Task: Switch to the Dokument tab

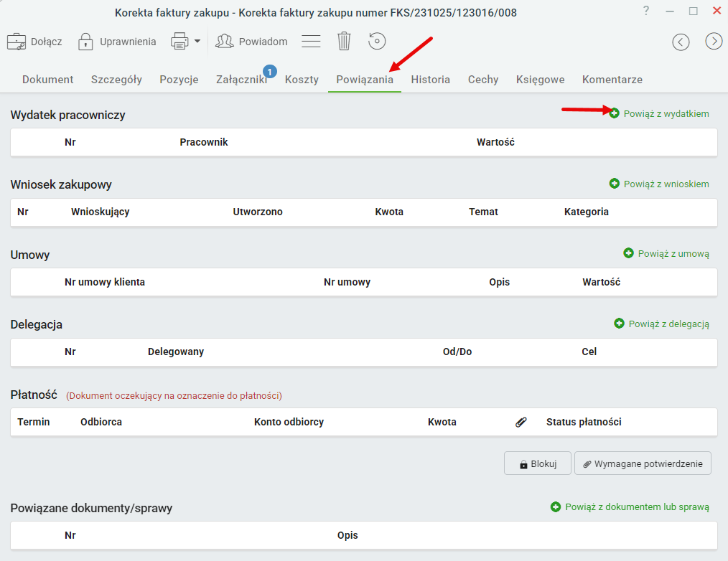Action: [48, 80]
